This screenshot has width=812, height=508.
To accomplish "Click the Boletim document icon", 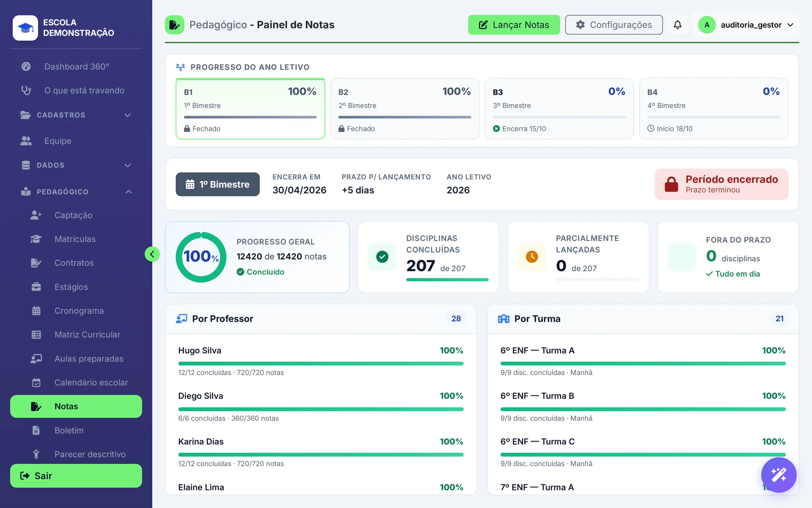I will pyautogui.click(x=36, y=430).
